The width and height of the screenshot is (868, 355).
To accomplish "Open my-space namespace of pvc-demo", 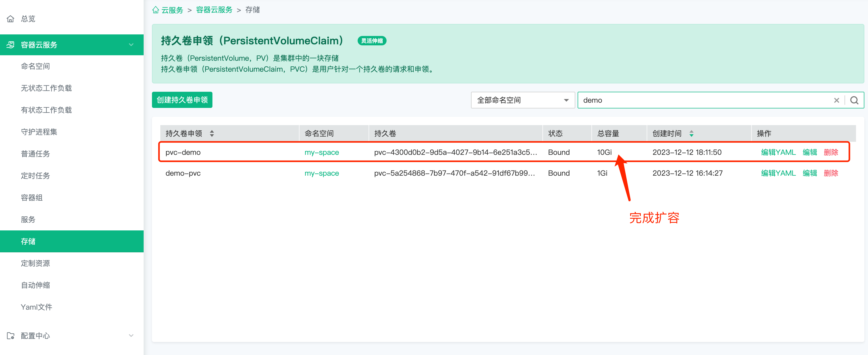I will [x=322, y=152].
